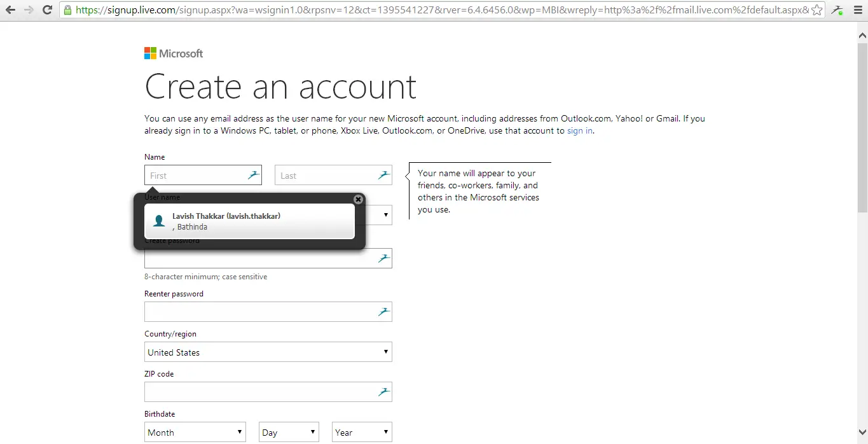Open the User name domain dropdown arrow

pyautogui.click(x=385, y=215)
